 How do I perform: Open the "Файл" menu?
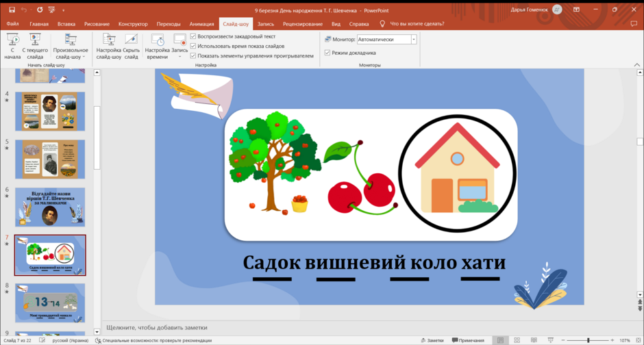(13, 24)
